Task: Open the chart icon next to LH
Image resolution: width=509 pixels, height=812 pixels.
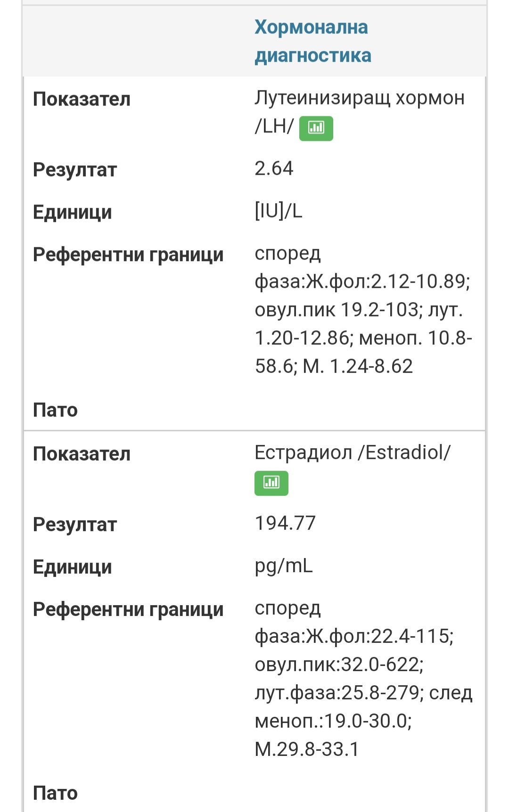Action: pos(316,128)
